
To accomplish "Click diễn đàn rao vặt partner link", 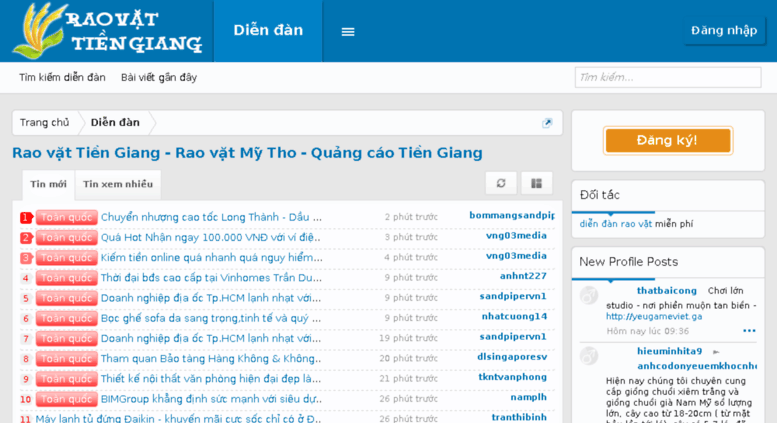I will coord(616,224).
